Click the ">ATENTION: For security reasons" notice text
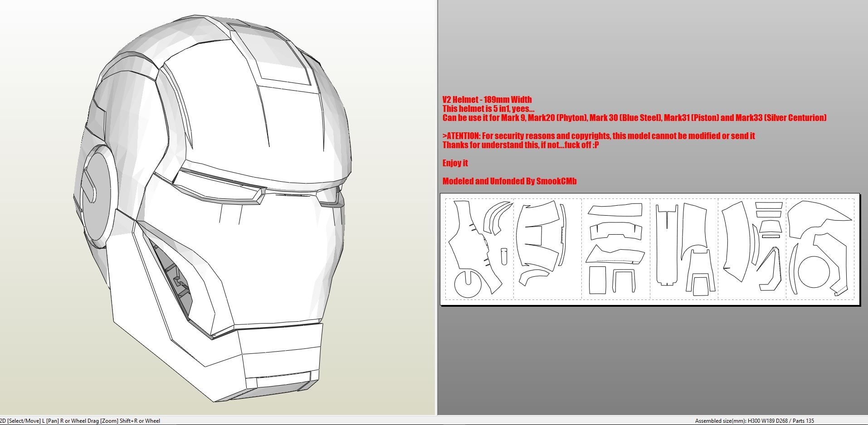Viewport: 868px width, 425px height. [599, 136]
